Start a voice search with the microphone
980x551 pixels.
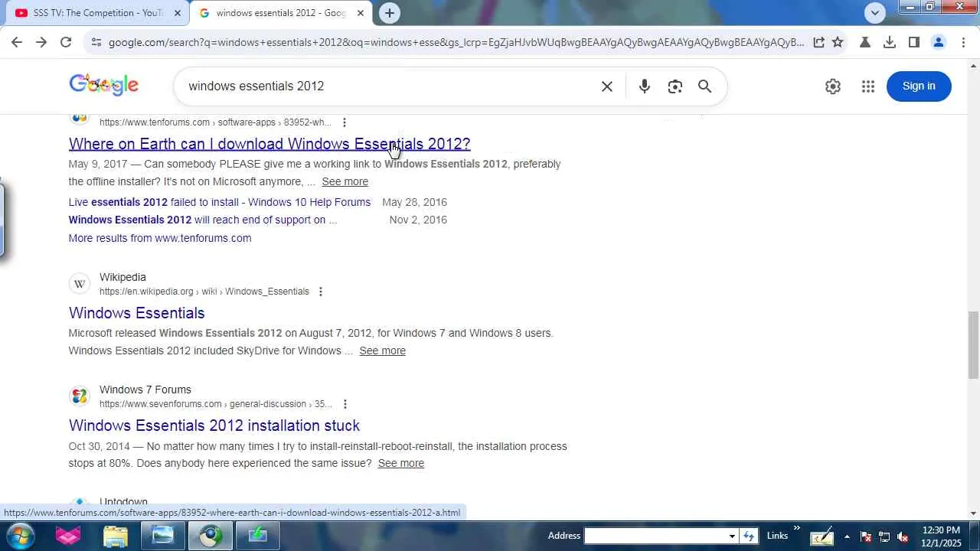coord(645,86)
